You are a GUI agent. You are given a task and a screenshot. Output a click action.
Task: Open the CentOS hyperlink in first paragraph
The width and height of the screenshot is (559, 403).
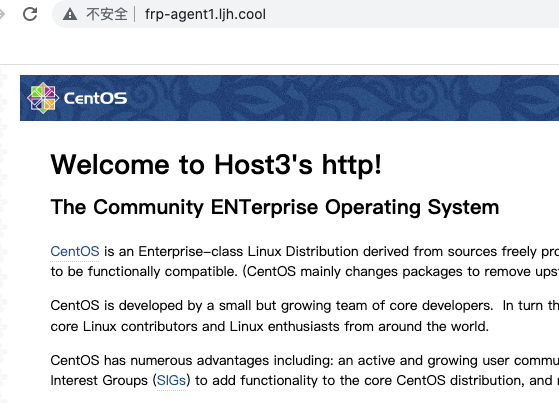coord(75,251)
